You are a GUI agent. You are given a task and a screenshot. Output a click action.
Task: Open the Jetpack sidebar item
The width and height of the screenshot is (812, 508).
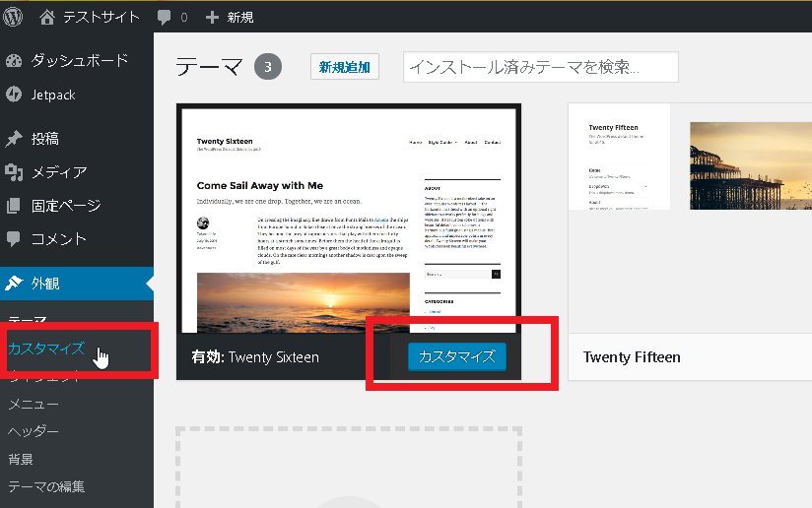pyautogui.click(x=53, y=95)
